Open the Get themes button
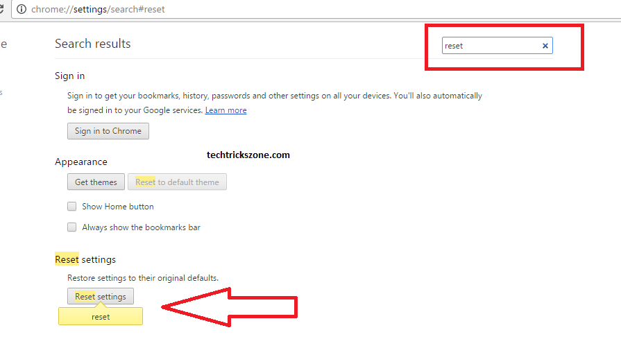Screen dimensions: 621x364 pyautogui.click(x=96, y=182)
